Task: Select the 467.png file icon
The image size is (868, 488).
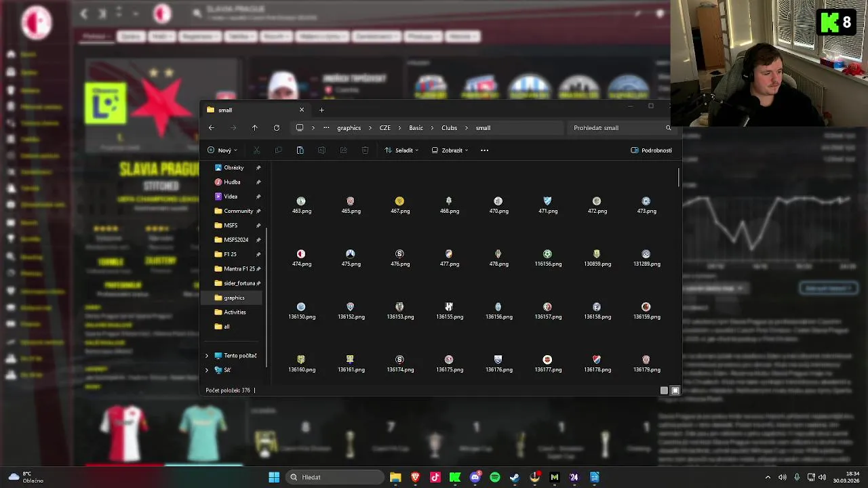Action: click(x=399, y=201)
